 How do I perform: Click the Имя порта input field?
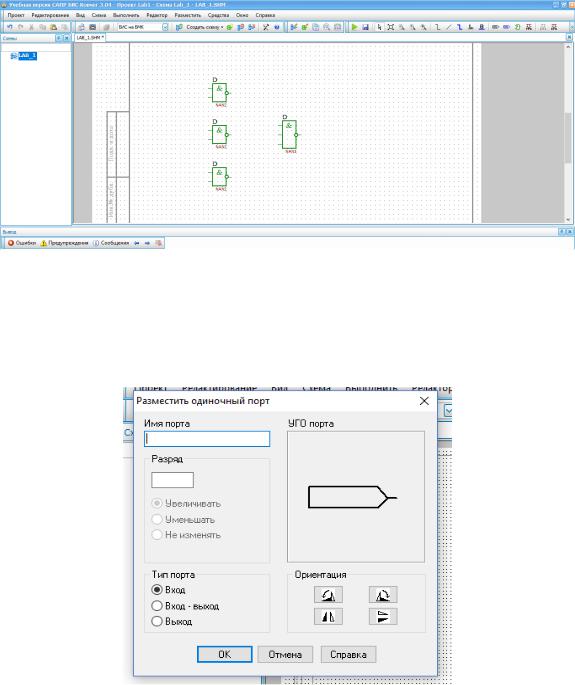[207, 439]
